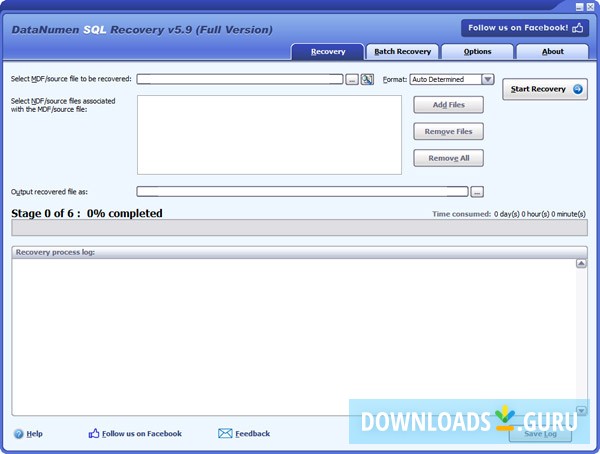Click the search MDF file icon
This screenshot has height=454, width=600.
[367, 79]
